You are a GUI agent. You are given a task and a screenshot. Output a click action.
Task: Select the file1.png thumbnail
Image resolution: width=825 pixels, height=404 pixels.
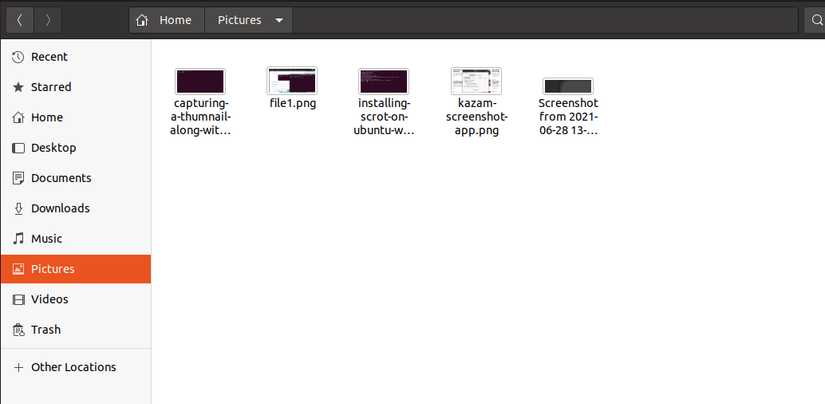point(292,80)
